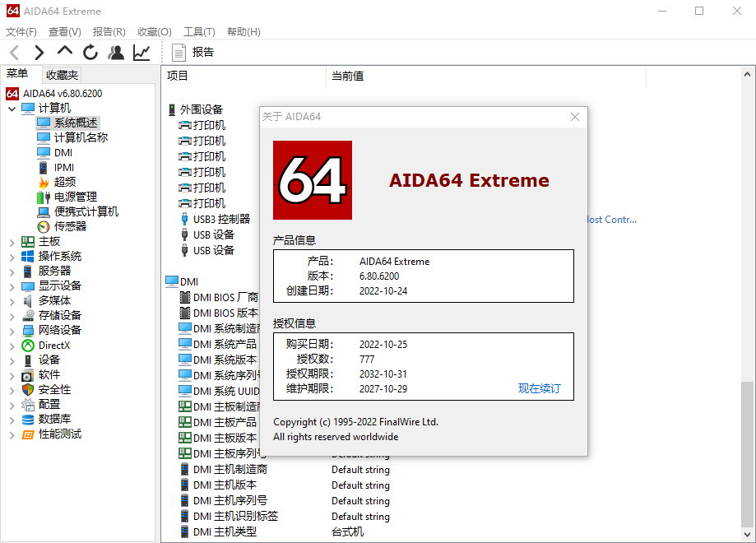Select the 存储设备 disk icon
Image resolution: width=756 pixels, height=543 pixels.
pos(28,315)
